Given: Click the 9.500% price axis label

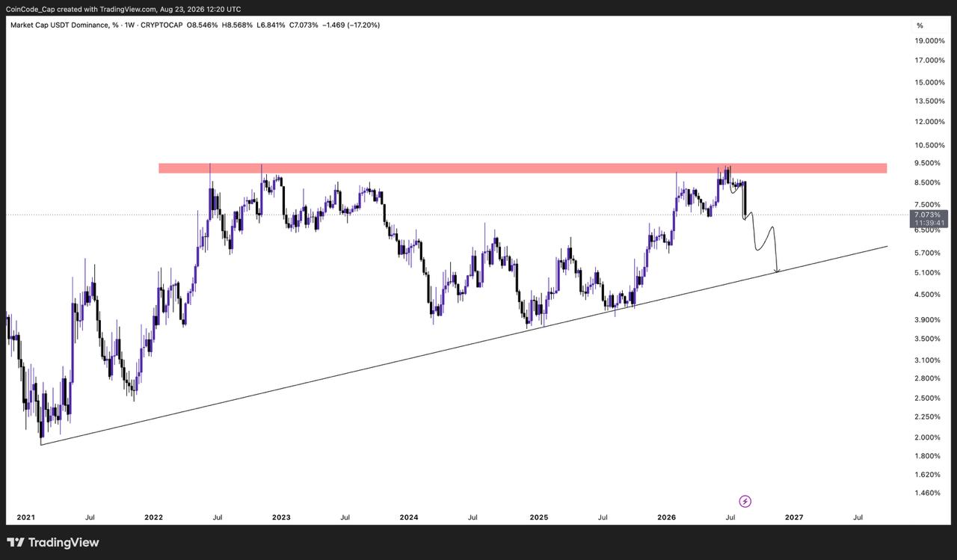Looking at the screenshot, I should (929, 163).
